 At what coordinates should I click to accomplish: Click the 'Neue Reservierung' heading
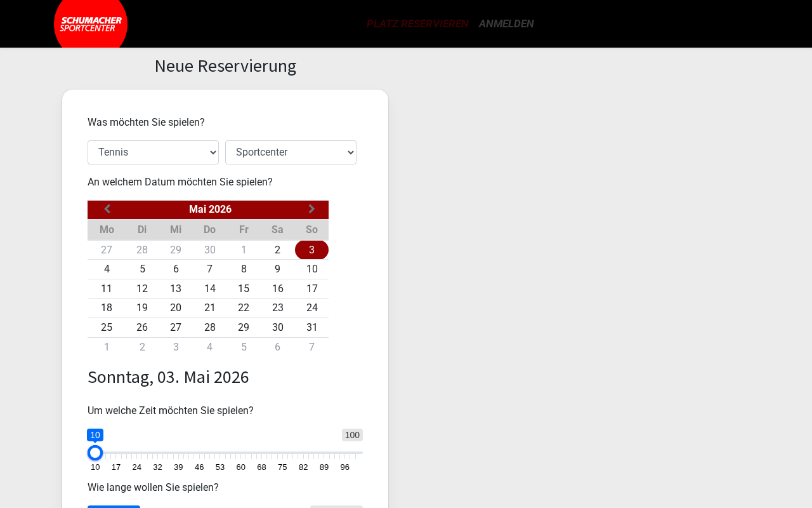coord(225,66)
